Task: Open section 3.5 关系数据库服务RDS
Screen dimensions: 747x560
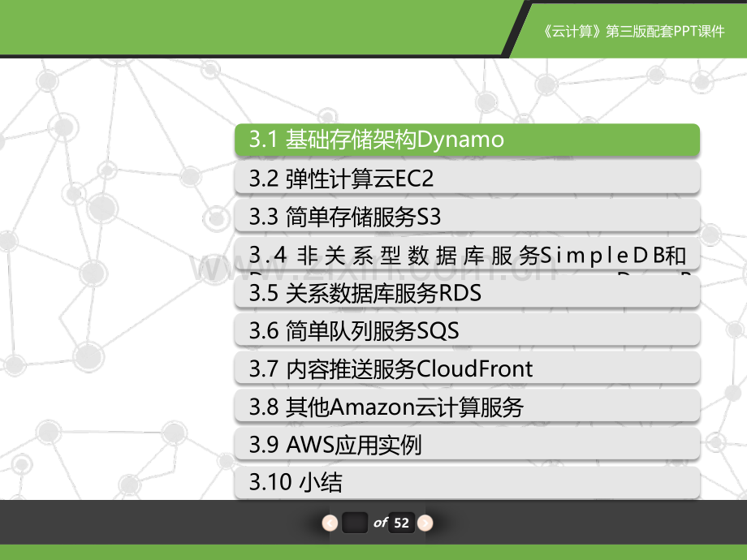Action: (467, 292)
